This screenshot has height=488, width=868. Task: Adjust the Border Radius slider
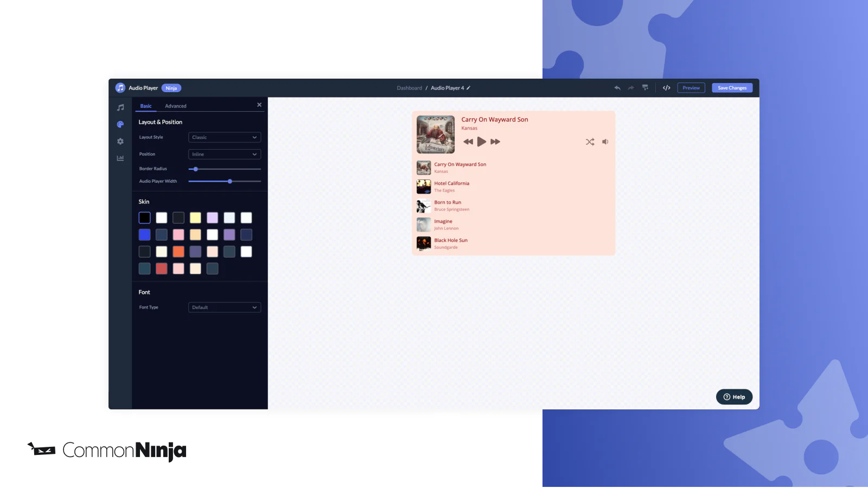pos(196,169)
